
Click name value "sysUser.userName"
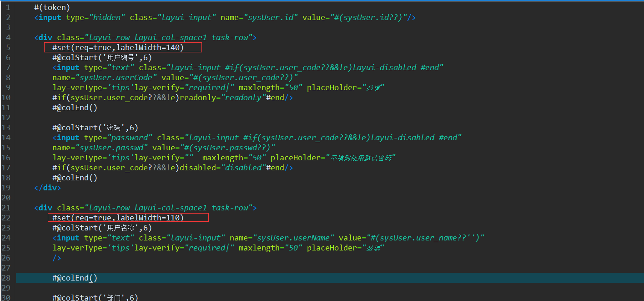pyautogui.click(x=293, y=238)
